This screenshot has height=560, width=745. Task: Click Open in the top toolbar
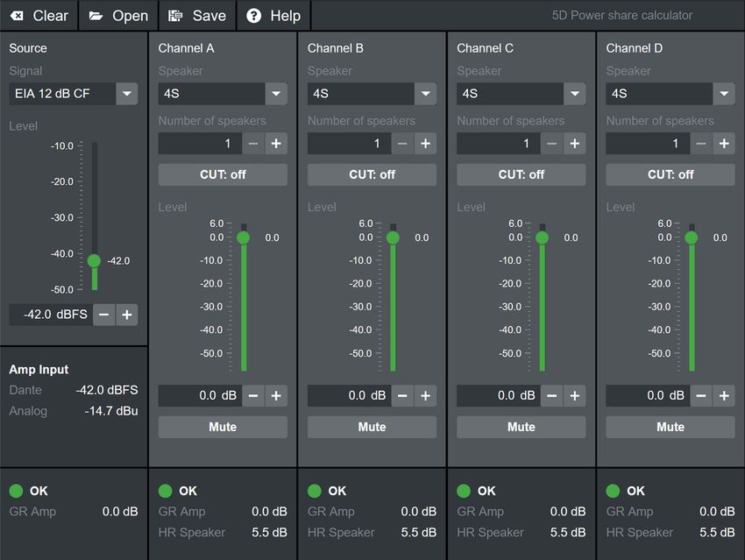(x=117, y=16)
